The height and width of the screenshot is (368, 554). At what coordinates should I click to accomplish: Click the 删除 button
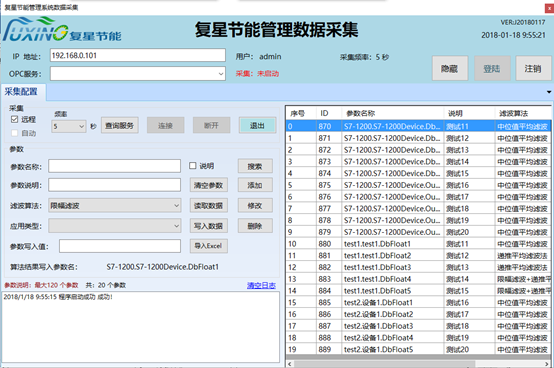pyautogui.click(x=255, y=226)
